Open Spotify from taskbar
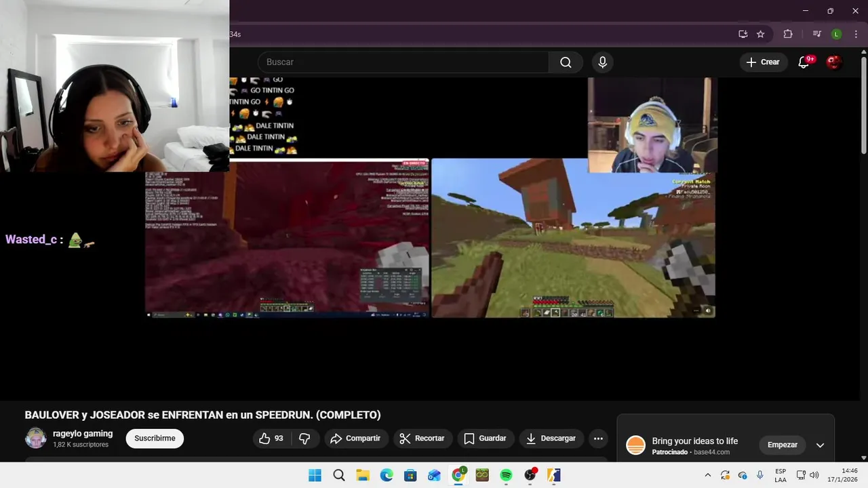The height and width of the screenshot is (488, 868). (506, 475)
